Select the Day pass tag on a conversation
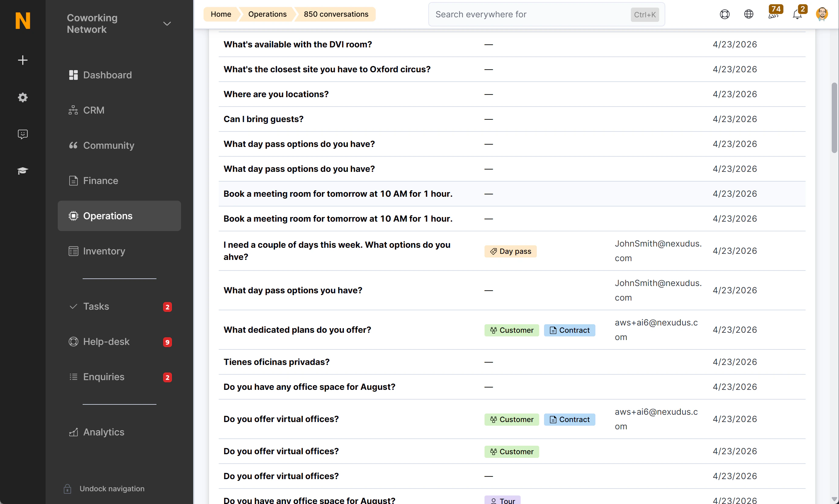The height and width of the screenshot is (504, 839). click(510, 251)
